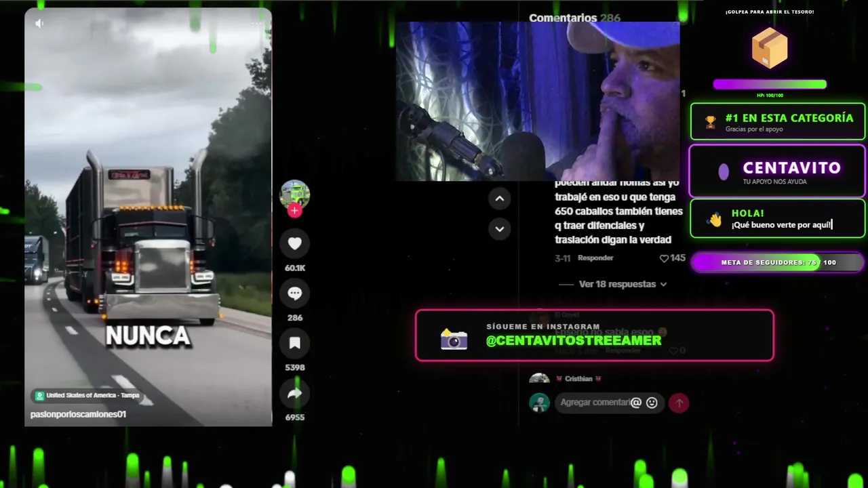Go to the next video (down chevron)
This screenshot has height=488, width=868.
pos(499,229)
